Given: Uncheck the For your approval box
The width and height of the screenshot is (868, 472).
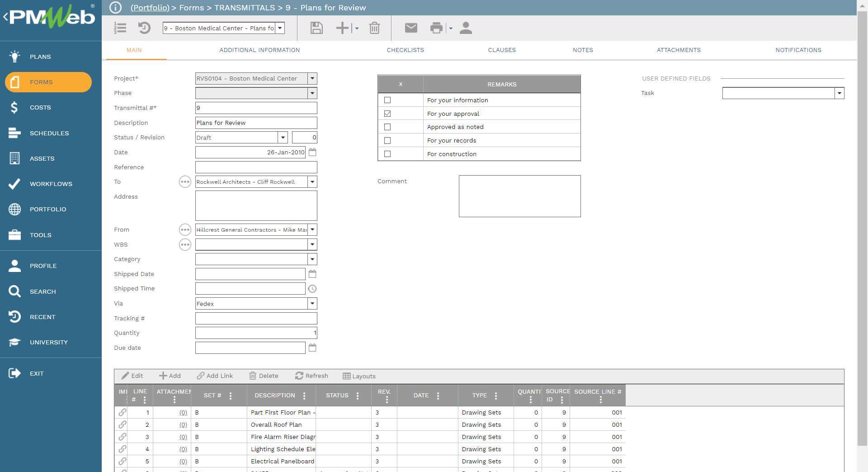Looking at the screenshot, I should click(387, 114).
